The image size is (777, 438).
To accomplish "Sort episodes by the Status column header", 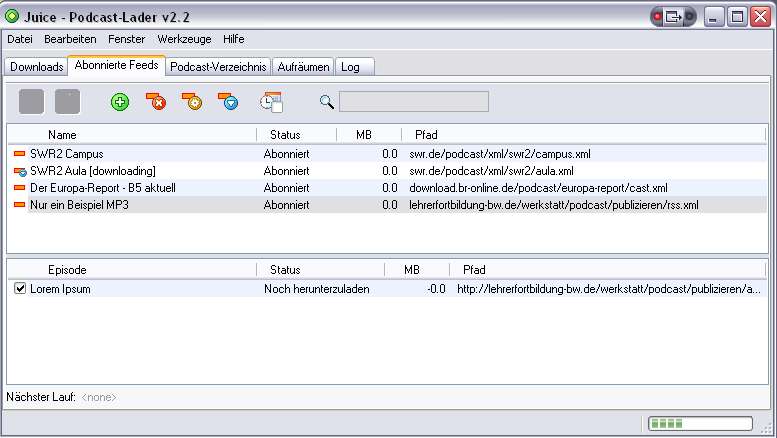I will pyautogui.click(x=285, y=269).
